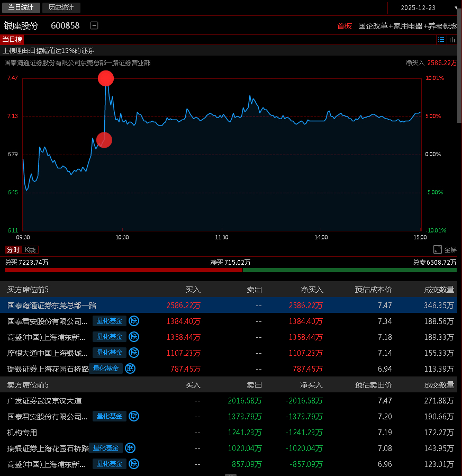Click quantity 346.35万
The image size is (462, 476).
pyautogui.click(x=439, y=306)
